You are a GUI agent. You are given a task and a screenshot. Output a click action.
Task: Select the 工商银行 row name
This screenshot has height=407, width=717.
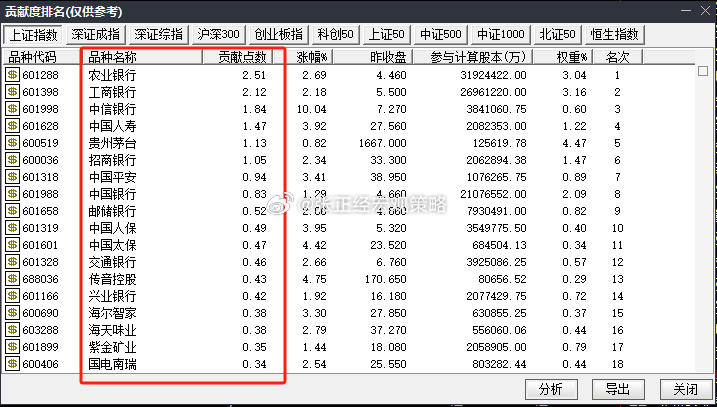coord(112,92)
